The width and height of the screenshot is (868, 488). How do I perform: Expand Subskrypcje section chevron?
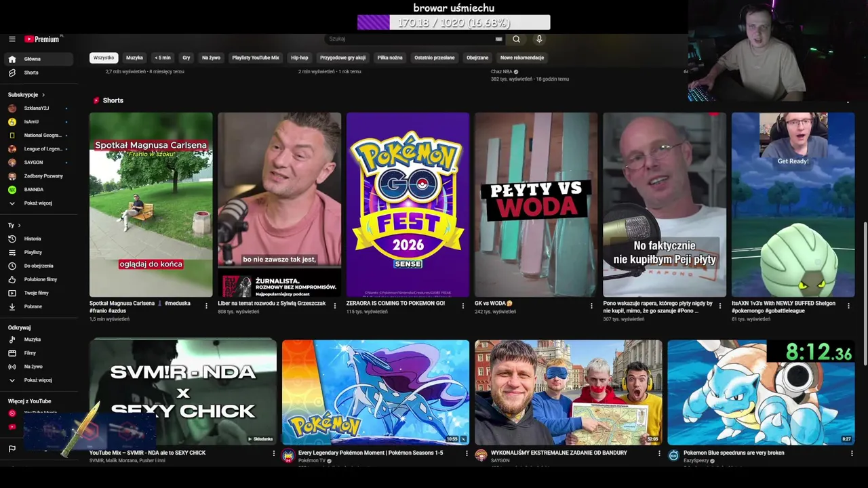coord(43,95)
